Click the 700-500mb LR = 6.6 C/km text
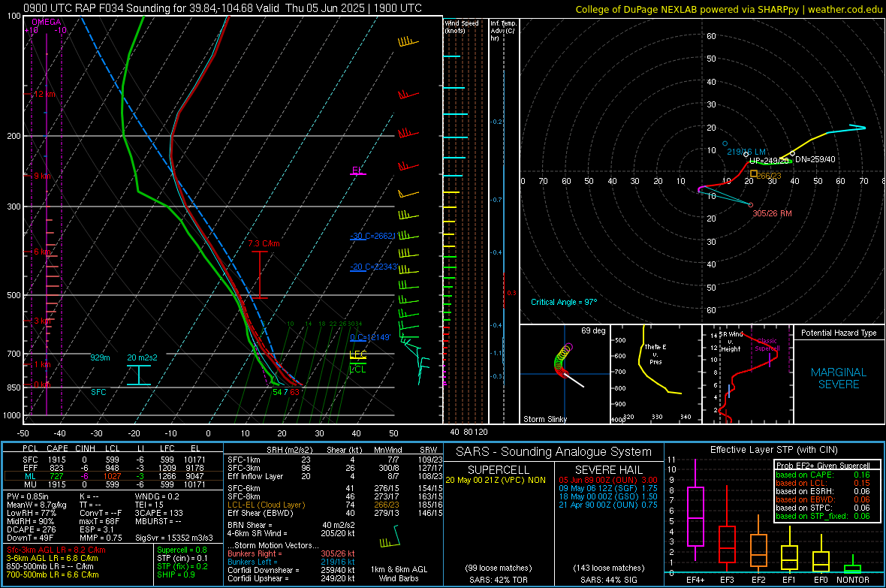The height and width of the screenshot is (588, 886). [53, 575]
